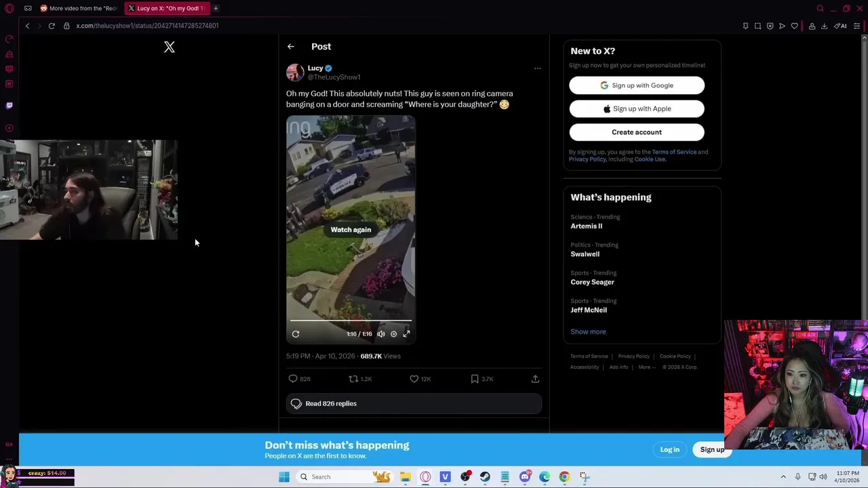
Task: Sign up with Apple
Action: [x=637, y=108]
